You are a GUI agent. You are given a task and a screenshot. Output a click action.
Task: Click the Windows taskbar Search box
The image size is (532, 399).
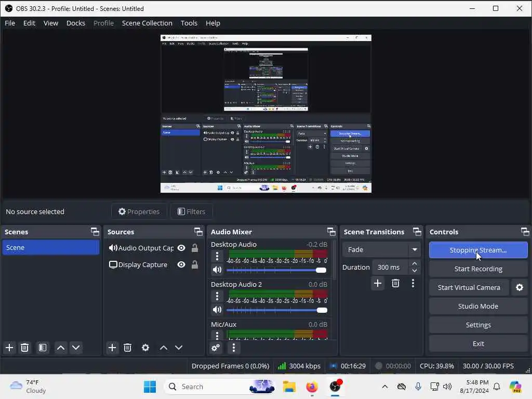tap(219, 387)
